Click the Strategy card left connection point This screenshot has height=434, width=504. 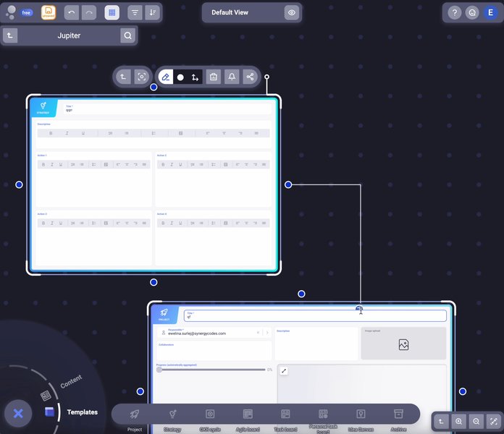click(x=19, y=184)
